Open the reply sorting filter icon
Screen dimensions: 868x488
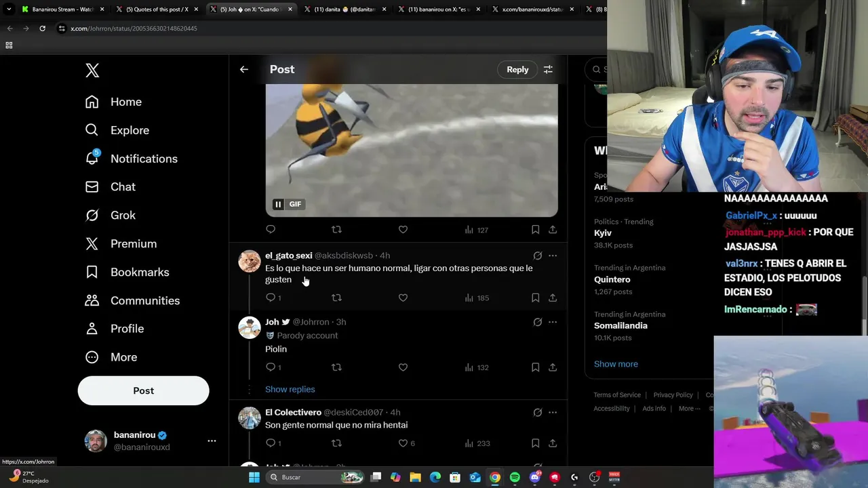(548, 69)
